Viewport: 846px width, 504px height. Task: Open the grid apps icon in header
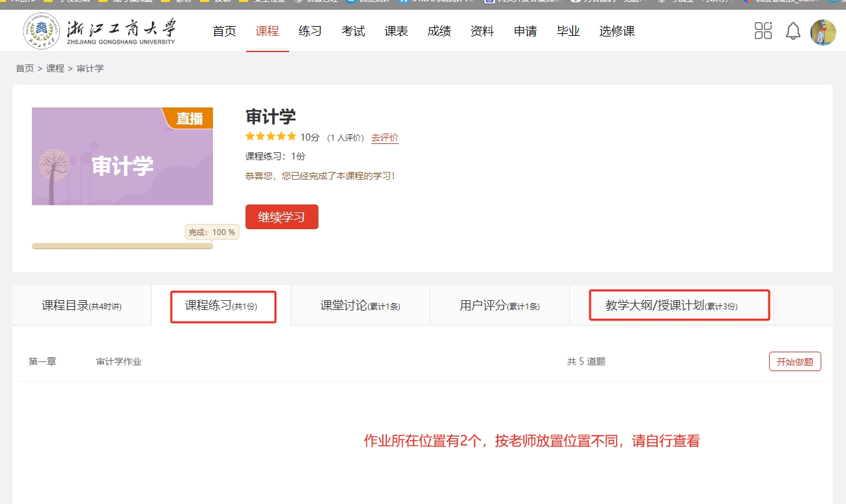tap(763, 31)
